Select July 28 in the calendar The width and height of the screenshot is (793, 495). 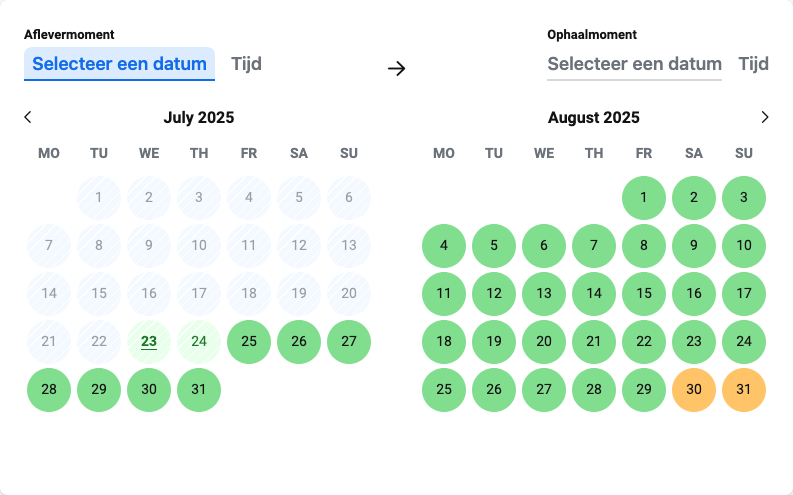point(49,390)
